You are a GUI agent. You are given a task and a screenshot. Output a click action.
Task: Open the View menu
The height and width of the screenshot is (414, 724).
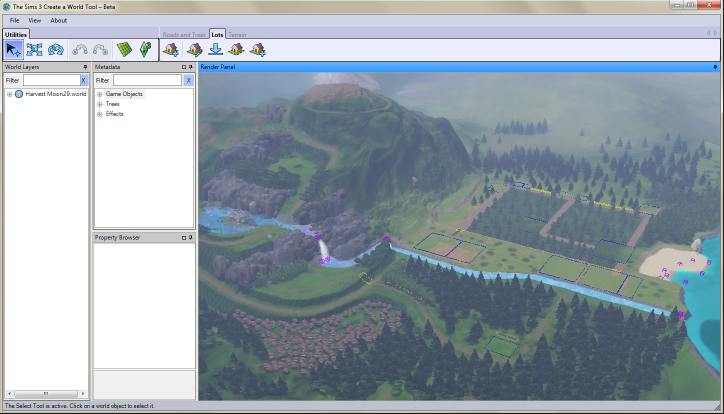click(x=35, y=21)
